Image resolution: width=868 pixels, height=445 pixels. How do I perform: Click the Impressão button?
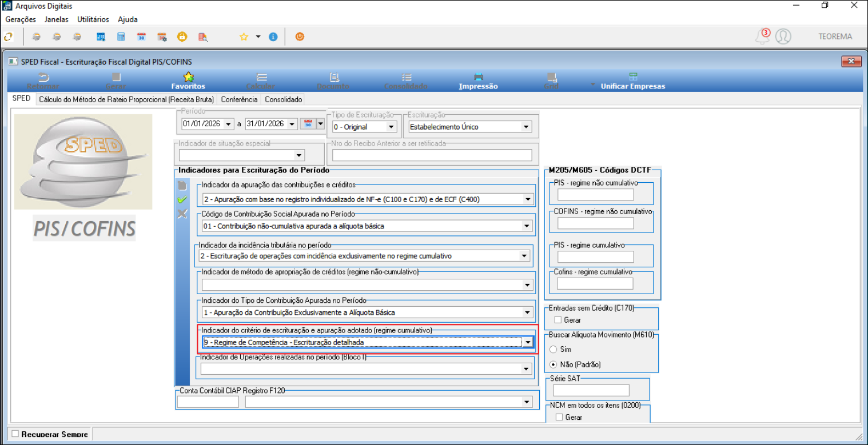coord(478,81)
